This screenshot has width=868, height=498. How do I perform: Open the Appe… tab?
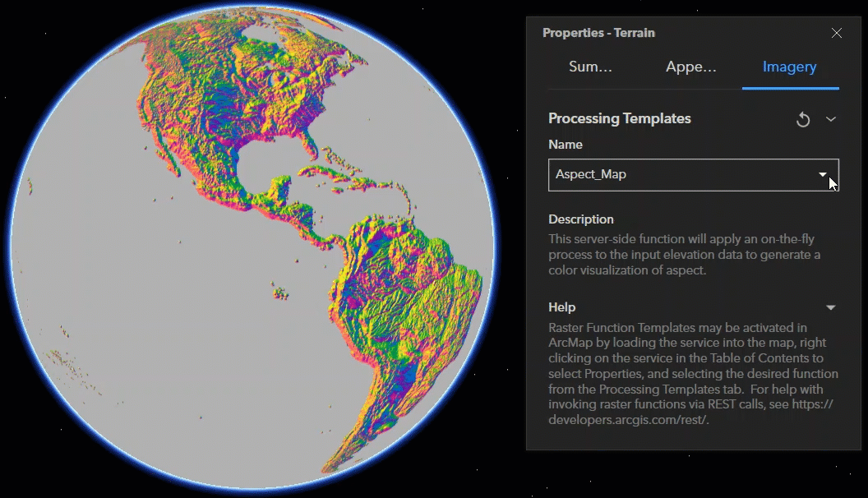coord(690,67)
